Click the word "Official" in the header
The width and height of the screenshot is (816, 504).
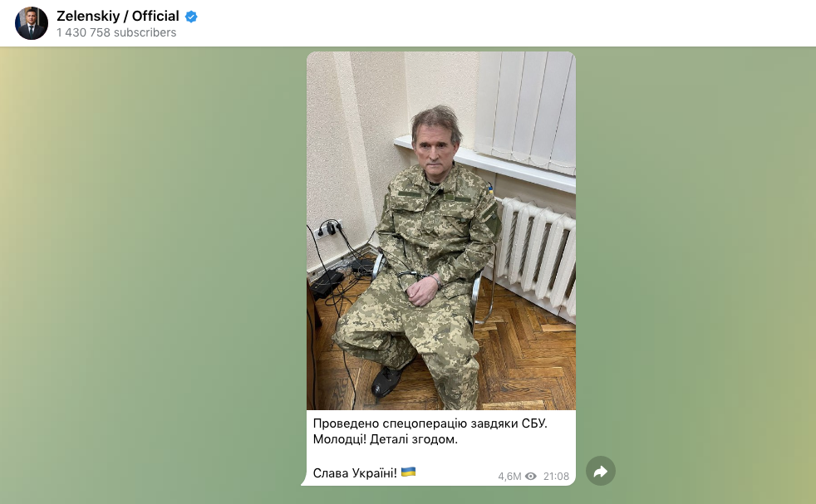coord(155,16)
